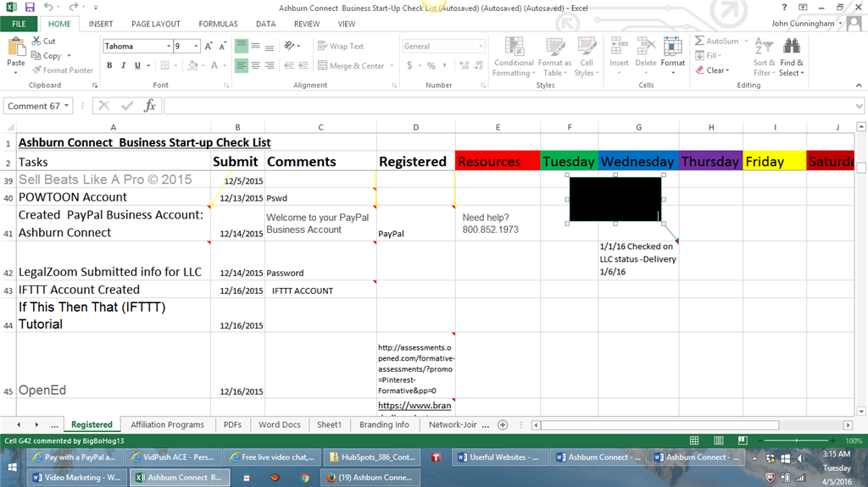Viewport: 868px width, 487px height.
Task: Collapse the ribbon with the arrow
Action: point(859,86)
